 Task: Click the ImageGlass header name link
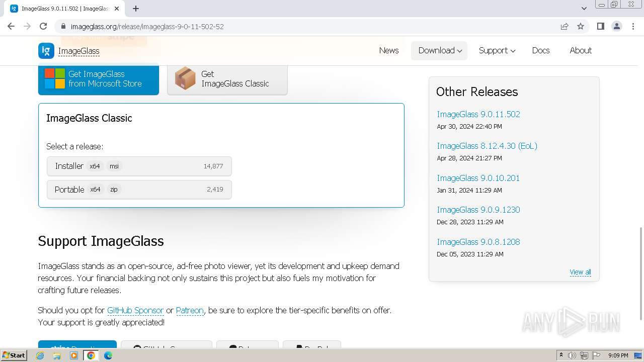click(79, 51)
